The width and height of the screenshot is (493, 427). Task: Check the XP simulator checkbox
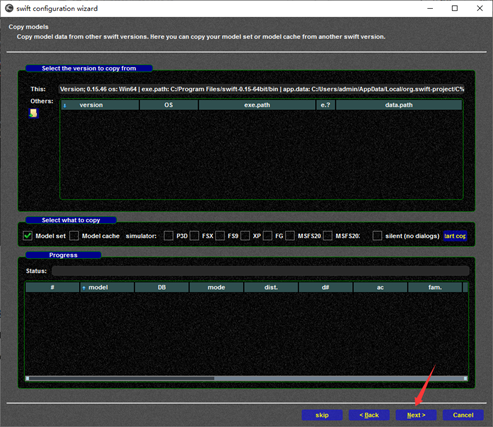(245, 236)
